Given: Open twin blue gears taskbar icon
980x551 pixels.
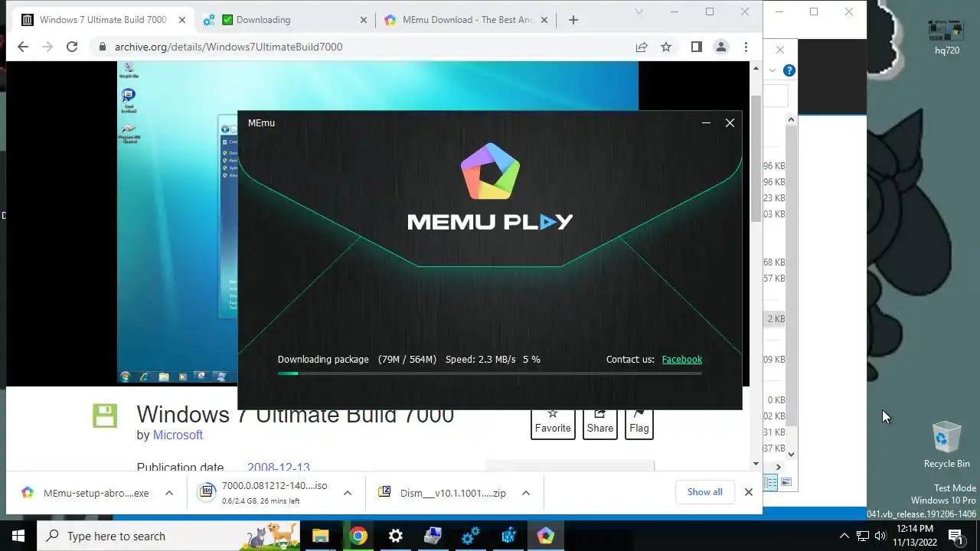Looking at the screenshot, I should 471,536.
